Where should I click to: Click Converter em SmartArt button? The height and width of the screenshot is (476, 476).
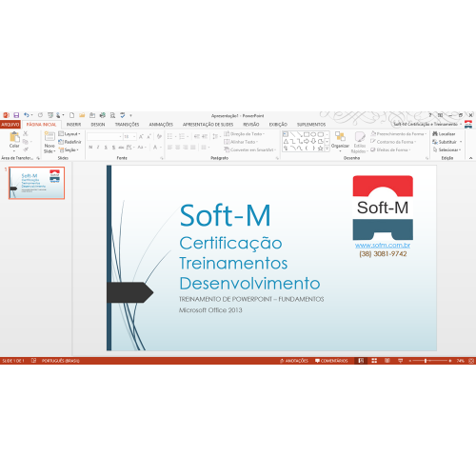[x=249, y=149]
